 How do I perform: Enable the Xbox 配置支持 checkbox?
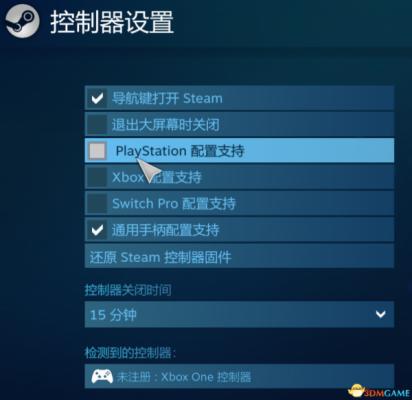coord(97,177)
